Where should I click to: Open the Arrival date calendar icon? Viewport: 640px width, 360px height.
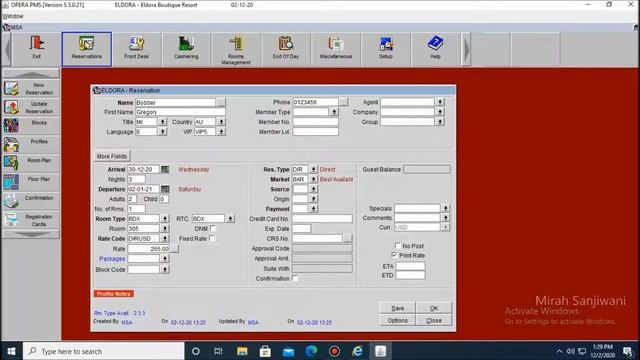(165, 169)
